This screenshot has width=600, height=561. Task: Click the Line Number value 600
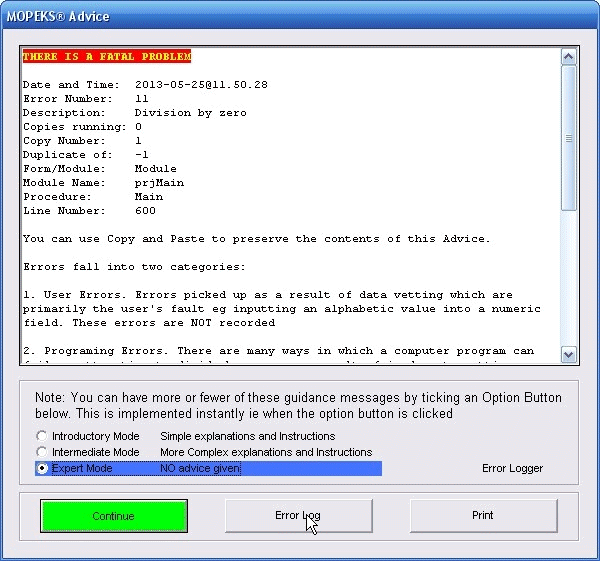point(145,211)
